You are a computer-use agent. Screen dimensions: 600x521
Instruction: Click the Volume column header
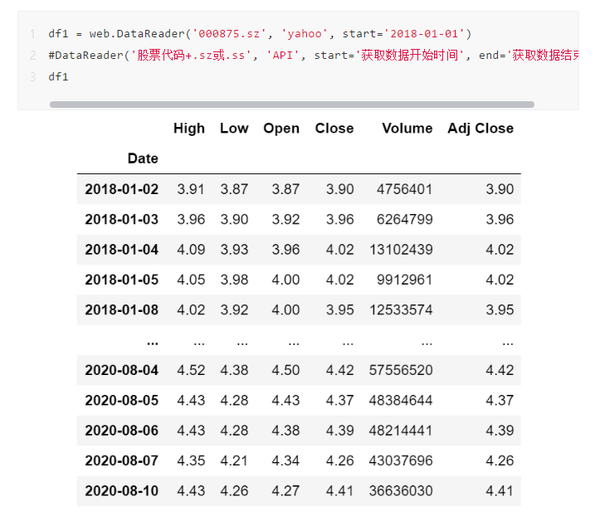tap(407, 128)
